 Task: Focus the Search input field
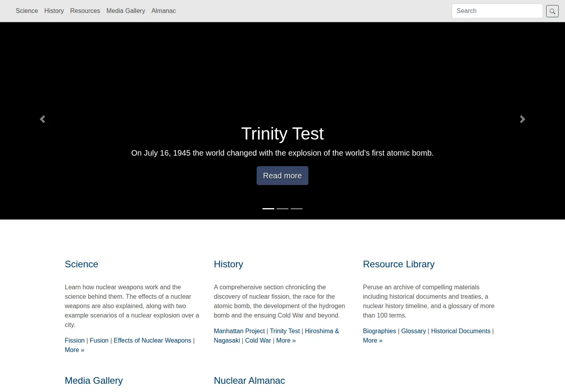tap(497, 11)
